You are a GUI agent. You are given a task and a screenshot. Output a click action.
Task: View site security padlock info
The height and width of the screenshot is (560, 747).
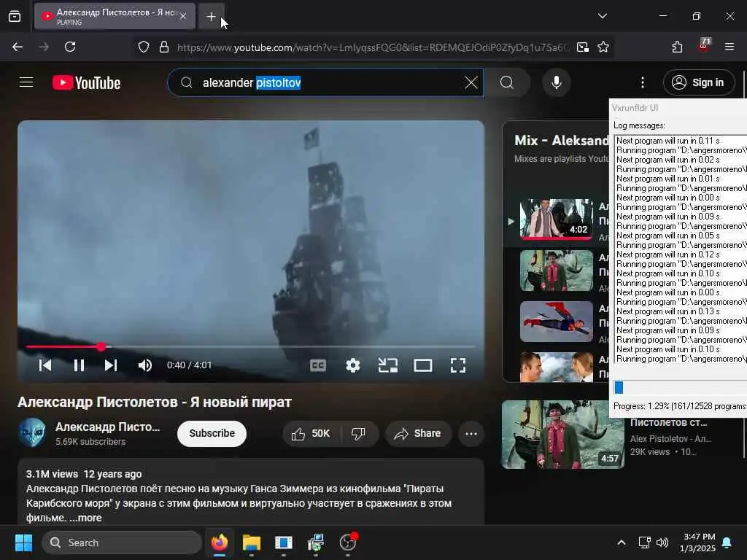tap(164, 47)
